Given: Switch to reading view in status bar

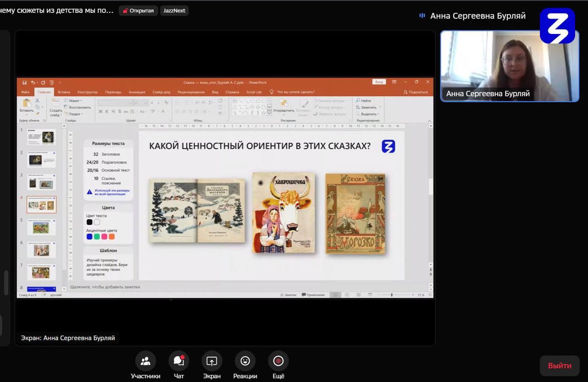Looking at the screenshot, I should click(x=358, y=295).
